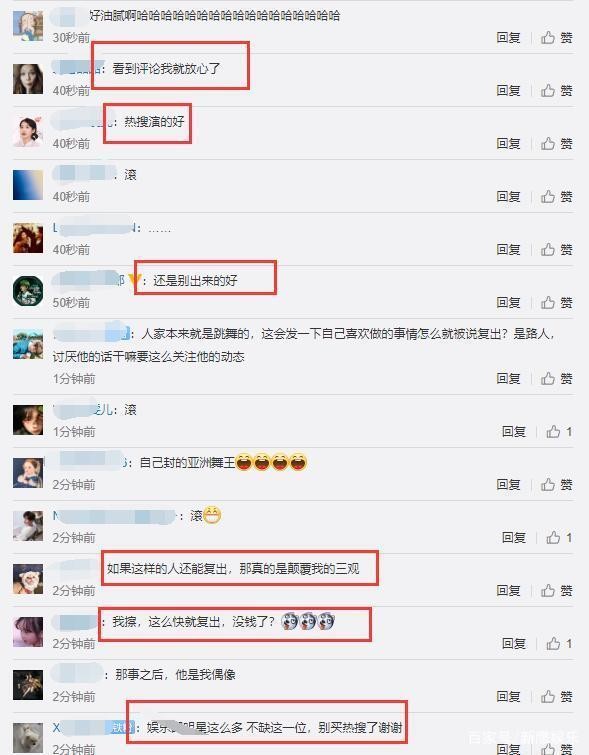Reply to the long comment '人家本来就是跳舞的'
Image resolution: width=589 pixels, height=755 pixels.
pyautogui.click(x=509, y=378)
